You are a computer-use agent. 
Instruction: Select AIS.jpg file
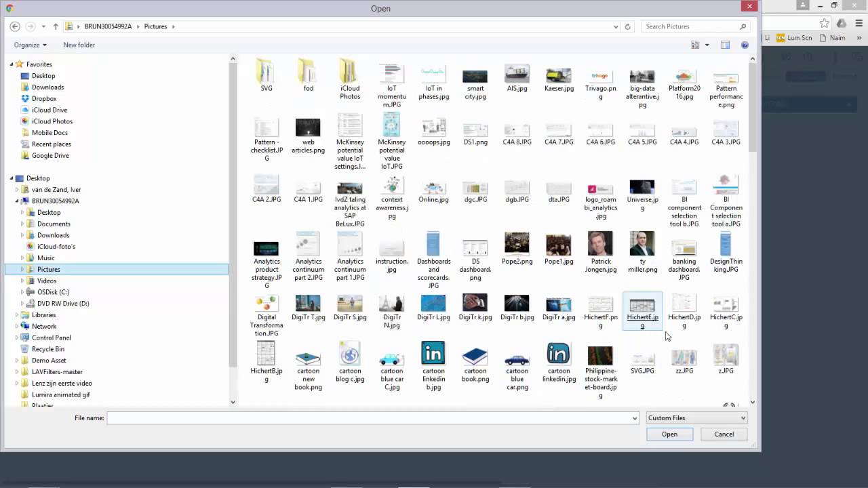click(x=517, y=79)
